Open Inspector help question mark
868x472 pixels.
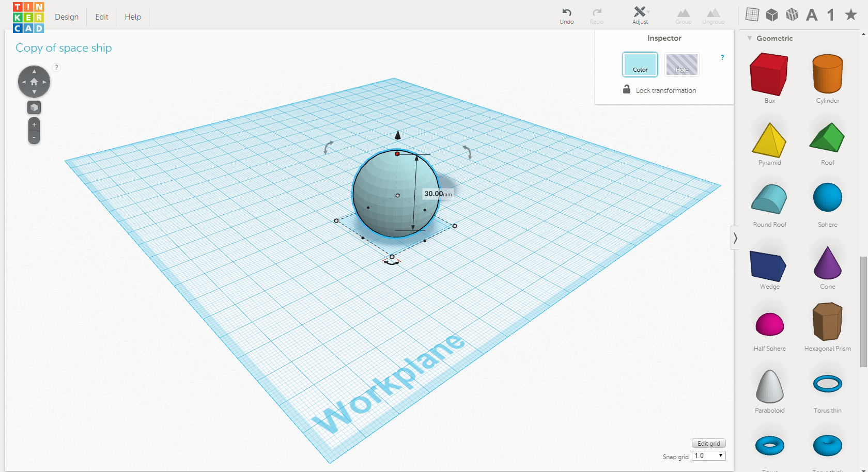point(722,57)
